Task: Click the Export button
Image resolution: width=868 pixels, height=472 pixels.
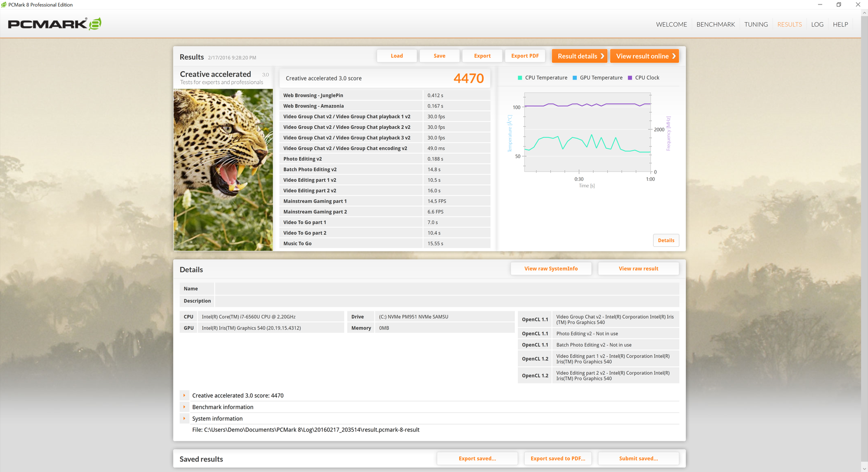Action: [x=482, y=56]
